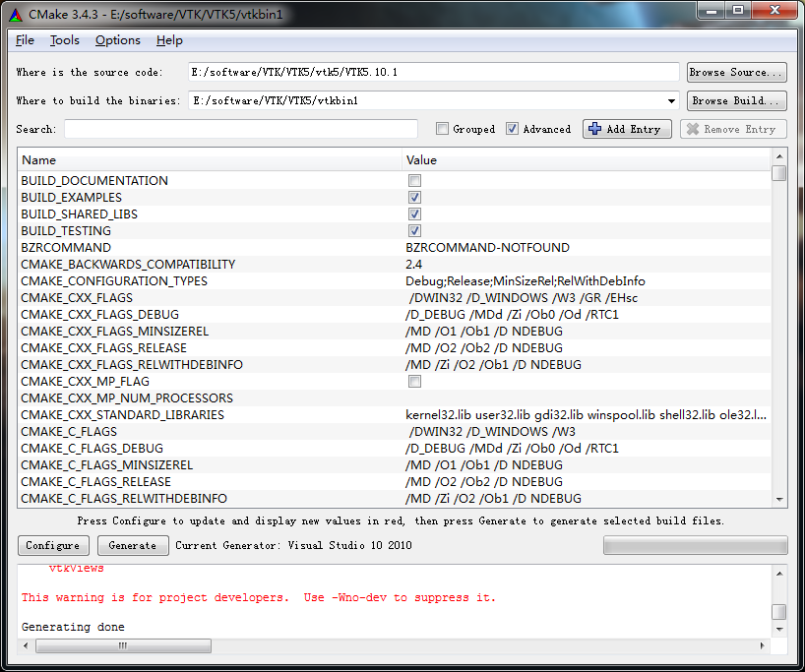Image resolution: width=805 pixels, height=672 pixels.
Task: Click the Add Entry button
Action: click(x=627, y=129)
